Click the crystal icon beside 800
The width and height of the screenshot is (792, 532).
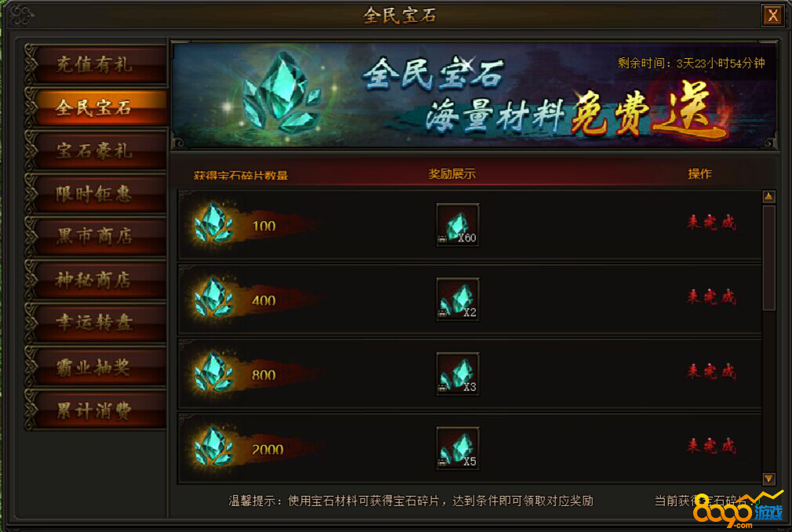click(213, 372)
